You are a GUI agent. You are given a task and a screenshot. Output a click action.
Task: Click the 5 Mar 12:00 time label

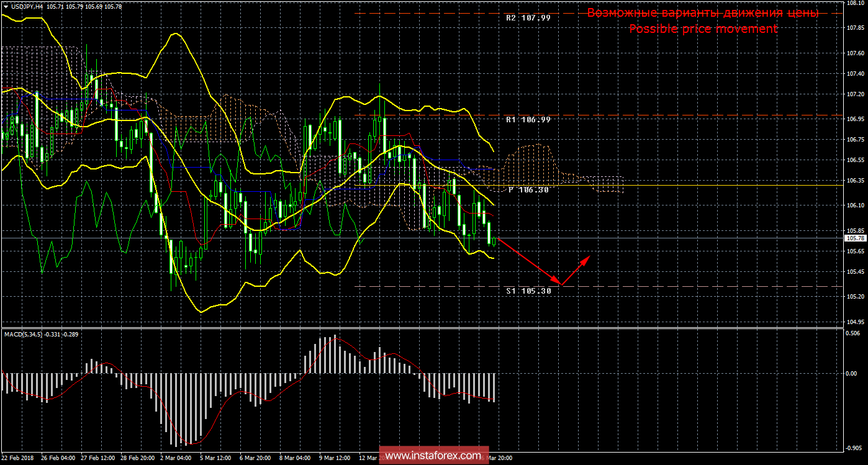(215, 458)
